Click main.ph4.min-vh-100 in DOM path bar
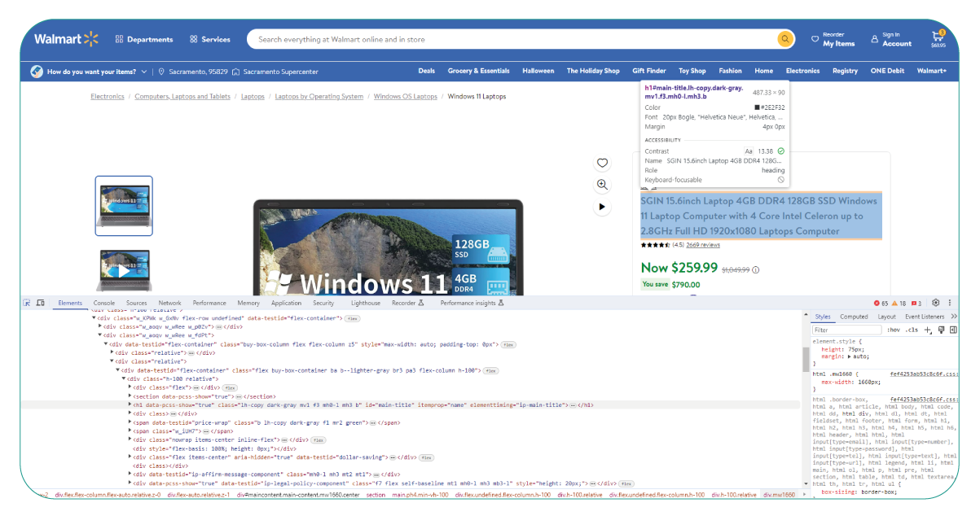Image resolution: width=980 pixels, height=516 pixels. [420, 494]
